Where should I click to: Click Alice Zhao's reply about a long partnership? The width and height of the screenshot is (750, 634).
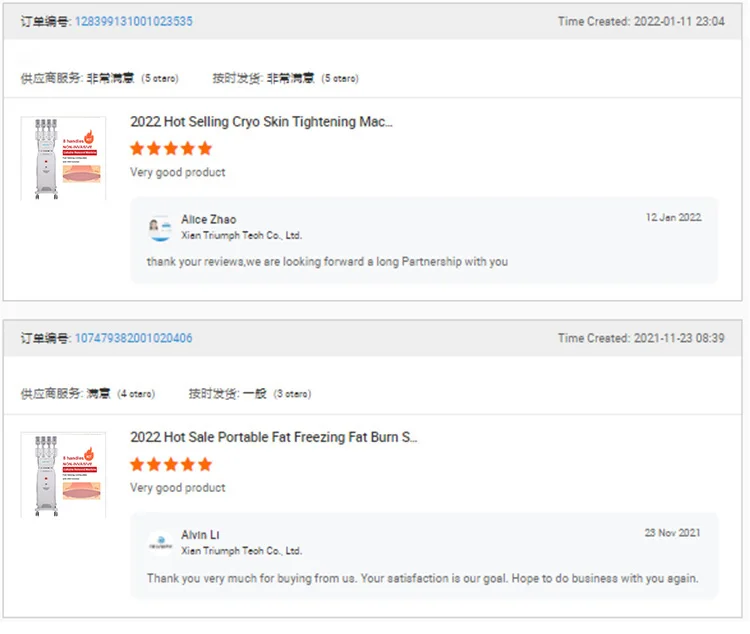327,262
